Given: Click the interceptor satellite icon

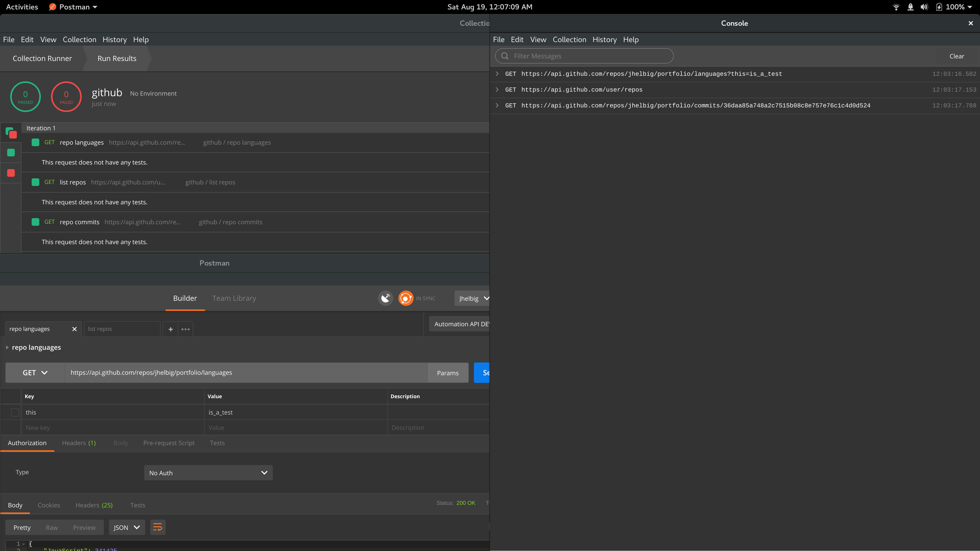Looking at the screenshot, I should coord(385,298).
